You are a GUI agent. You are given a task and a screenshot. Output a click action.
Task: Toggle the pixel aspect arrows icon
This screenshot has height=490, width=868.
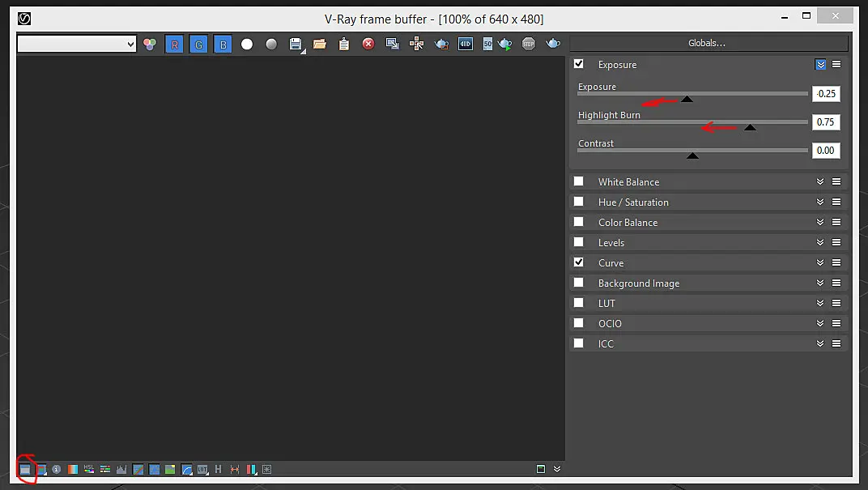tap(235, 470)
